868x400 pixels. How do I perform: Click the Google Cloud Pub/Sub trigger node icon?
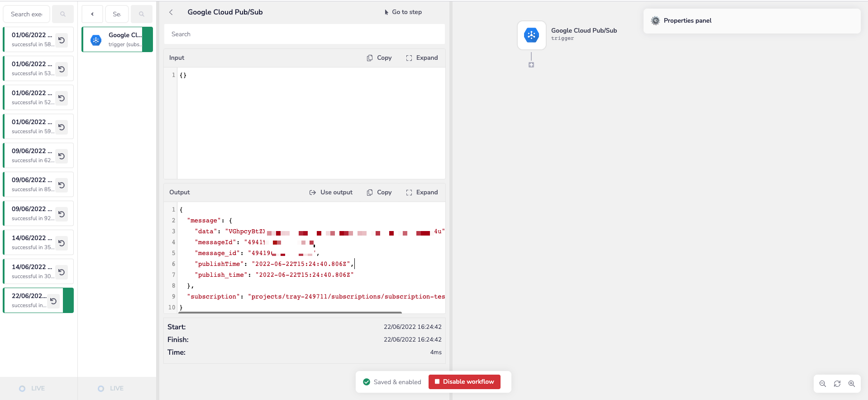(x=531, y=35)
